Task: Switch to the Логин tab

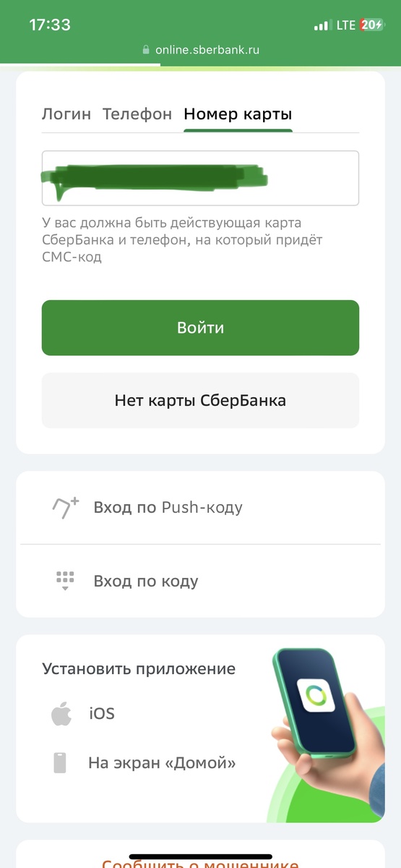Action: (66, 114)
